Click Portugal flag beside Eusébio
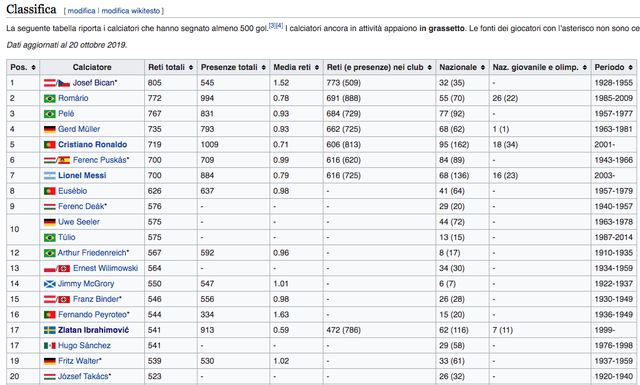The image size is (640, 385). [x=49, y=191]
